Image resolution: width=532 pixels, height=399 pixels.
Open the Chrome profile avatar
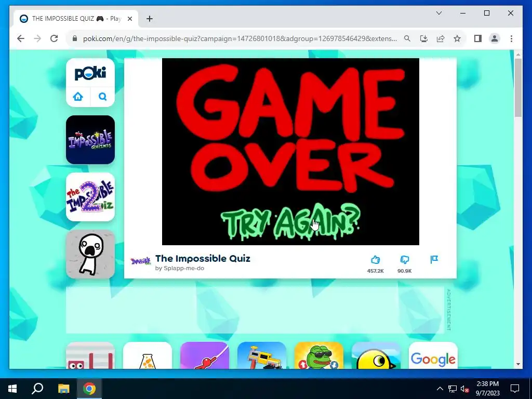tap(495, 38)
